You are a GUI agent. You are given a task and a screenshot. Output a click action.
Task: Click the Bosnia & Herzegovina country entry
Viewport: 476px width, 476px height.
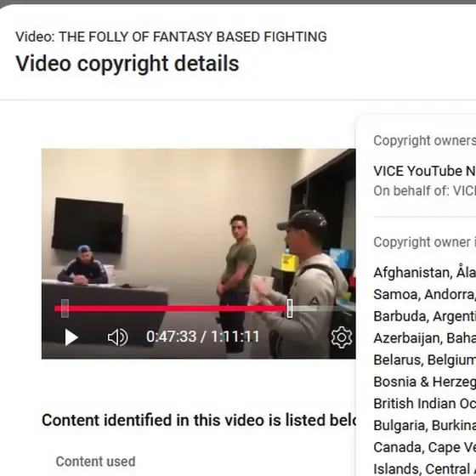pos(424,382)
